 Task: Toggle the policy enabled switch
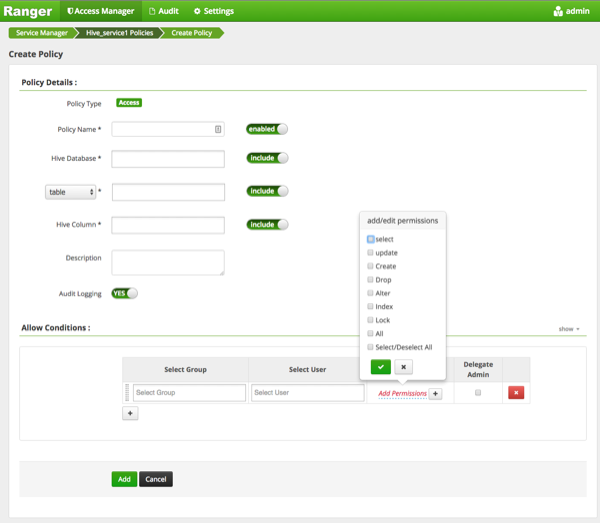pyautogui.click(x=267, y=129)
